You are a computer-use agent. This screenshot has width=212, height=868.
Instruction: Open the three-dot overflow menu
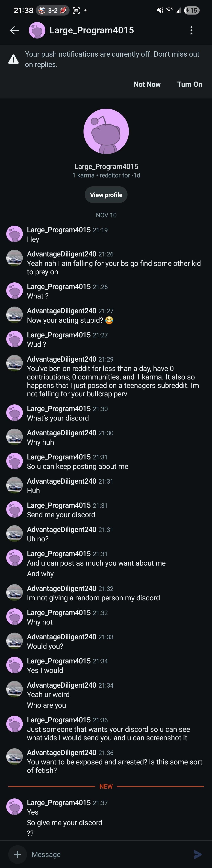point(191,30)
